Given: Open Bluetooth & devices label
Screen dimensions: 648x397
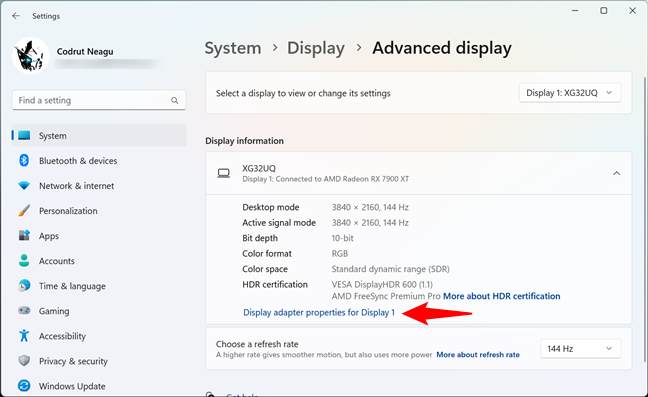Looking at the screenshot, I should 78,161.
